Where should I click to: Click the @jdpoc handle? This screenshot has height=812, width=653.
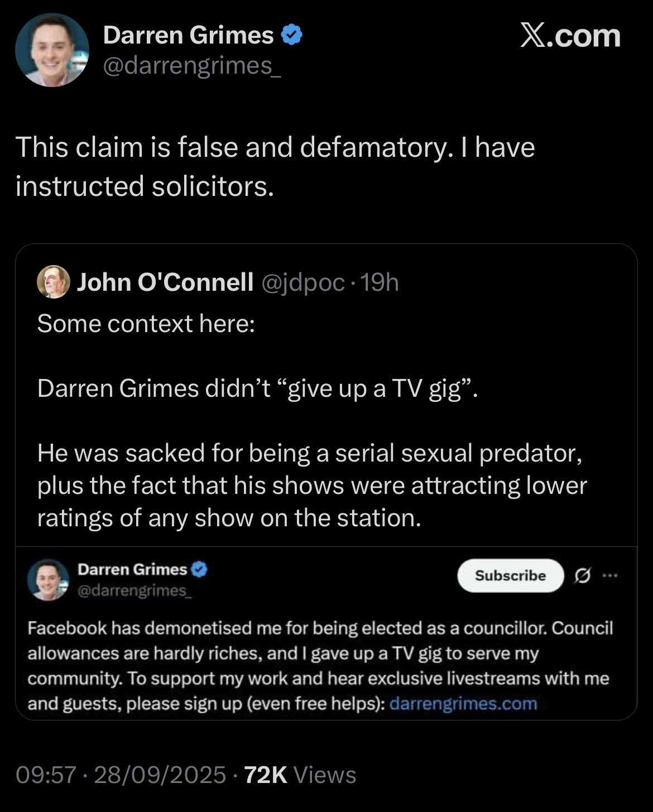click(303, 282)
